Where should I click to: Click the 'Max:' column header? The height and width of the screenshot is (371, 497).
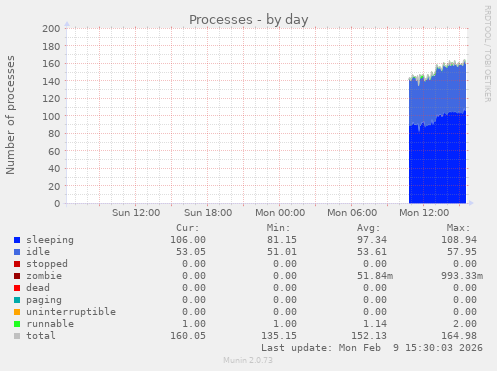459,228
